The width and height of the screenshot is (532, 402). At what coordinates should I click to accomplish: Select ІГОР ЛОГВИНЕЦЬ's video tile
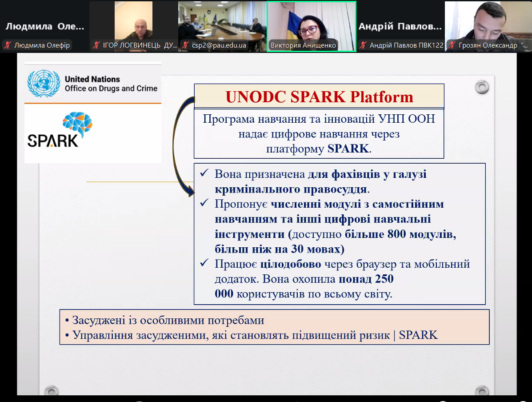click(133, 22)
